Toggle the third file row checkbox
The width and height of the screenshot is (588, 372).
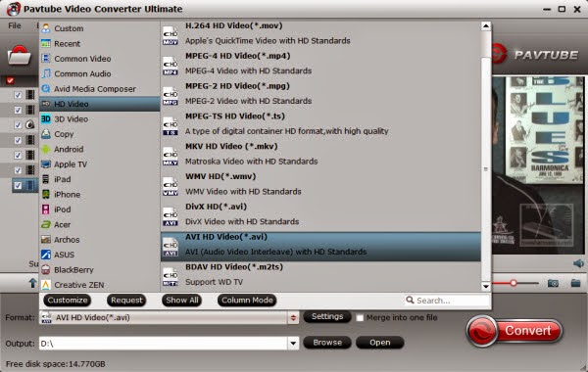point(18,124)
